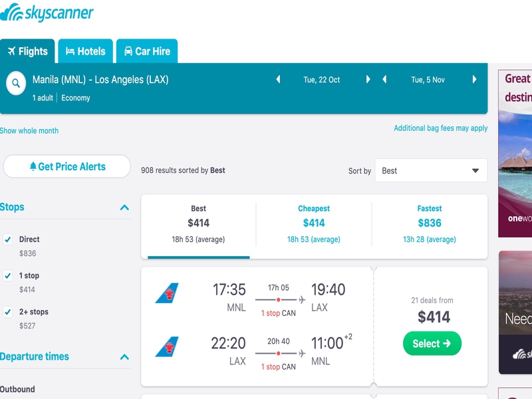The height and width of the screenshot is (399, 532).
Task: Advance return date past 5 Nov
Action: 474,79
